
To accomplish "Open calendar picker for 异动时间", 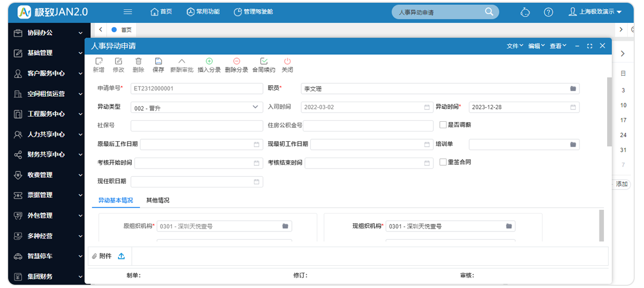I will (x=573, y=107).
